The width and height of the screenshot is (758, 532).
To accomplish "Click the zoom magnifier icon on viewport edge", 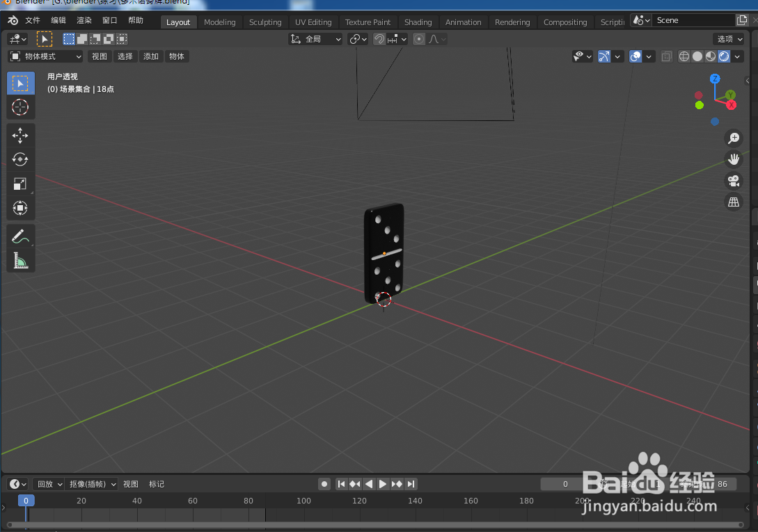I will tap(734, 138).
